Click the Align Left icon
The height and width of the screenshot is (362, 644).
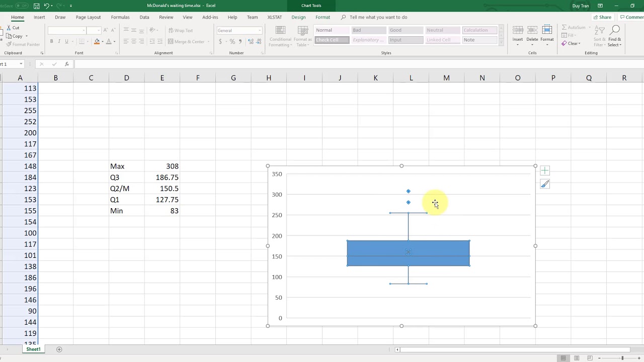[126, 41]
